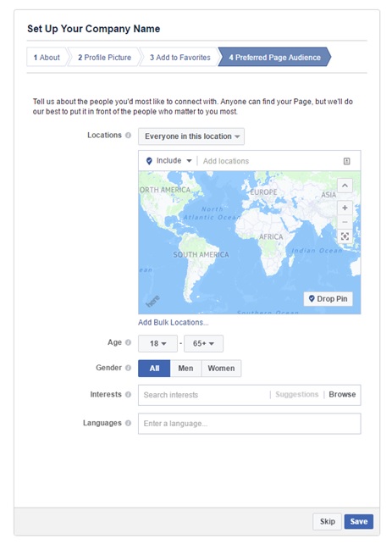Click the Gender info icon

[x=128, y=368]
